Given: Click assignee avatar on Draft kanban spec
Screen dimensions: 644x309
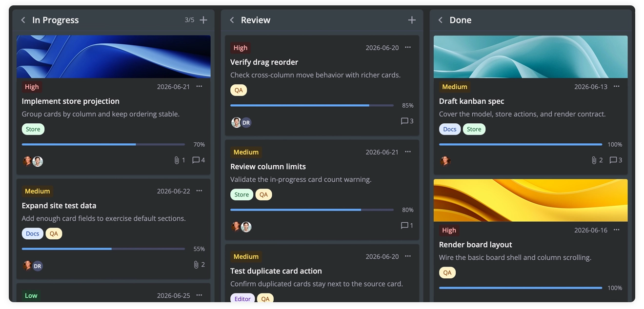Looking at the screenshot, I should pyautogui.click(x=445, y=161).
